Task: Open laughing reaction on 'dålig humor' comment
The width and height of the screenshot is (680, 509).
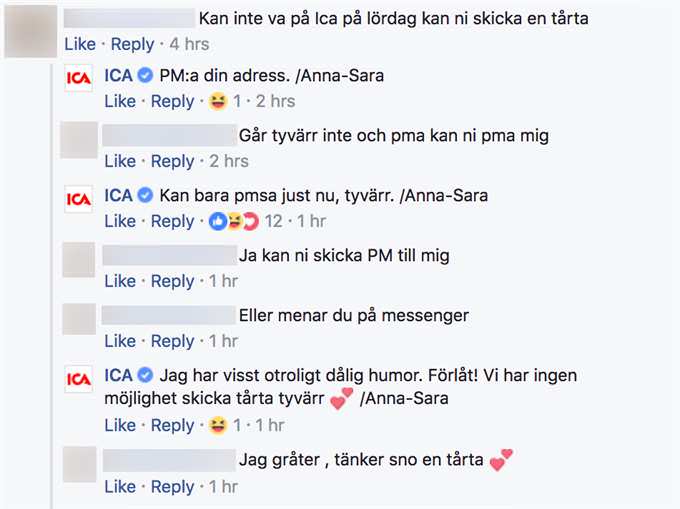Action: [218, 425]
